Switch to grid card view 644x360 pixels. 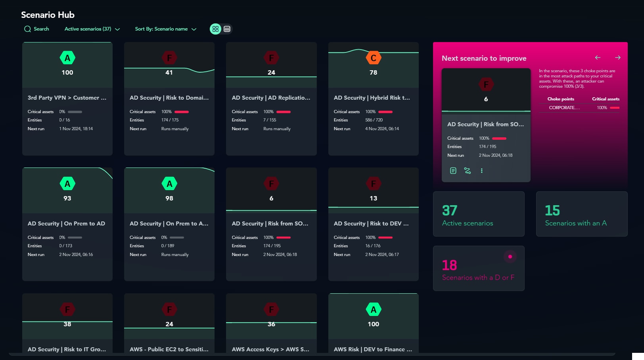coord(215,29)
